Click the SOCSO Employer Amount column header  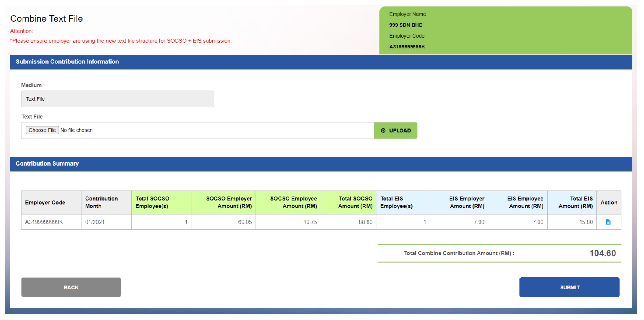229,202
